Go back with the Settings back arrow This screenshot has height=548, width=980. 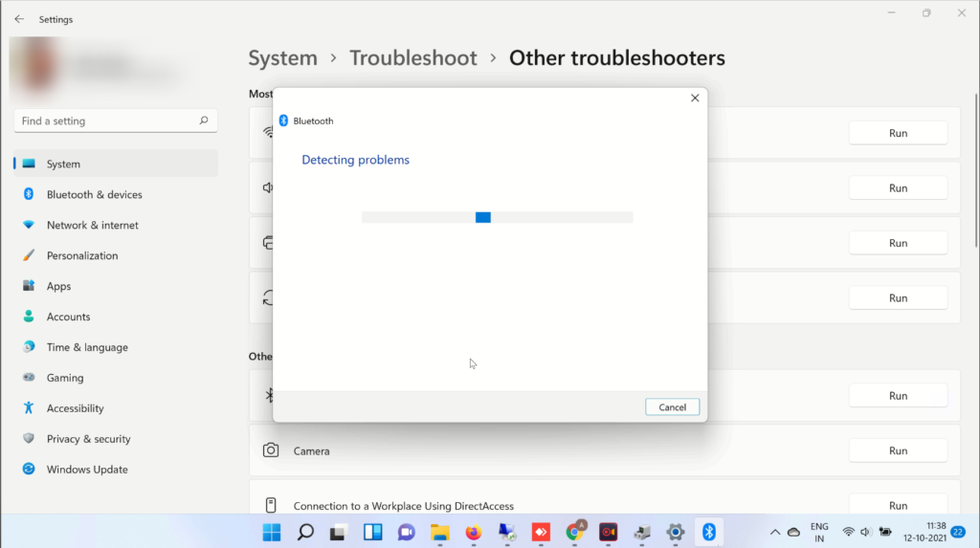point(19,19)
